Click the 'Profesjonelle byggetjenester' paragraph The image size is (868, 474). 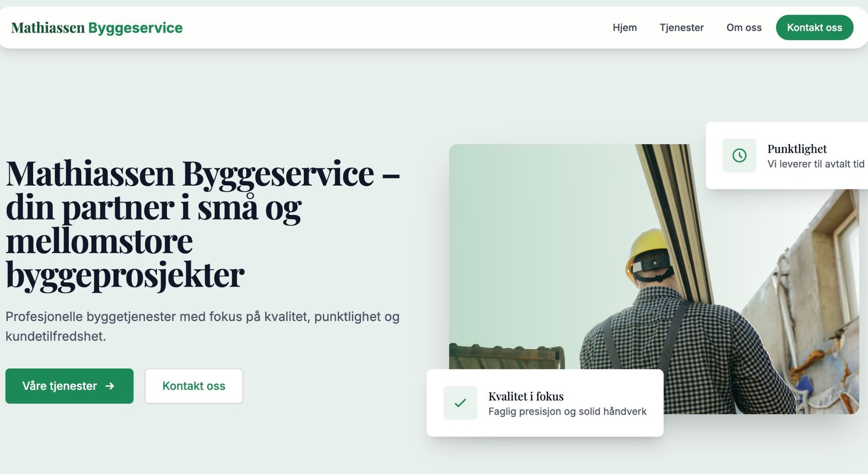coord(202,326)
